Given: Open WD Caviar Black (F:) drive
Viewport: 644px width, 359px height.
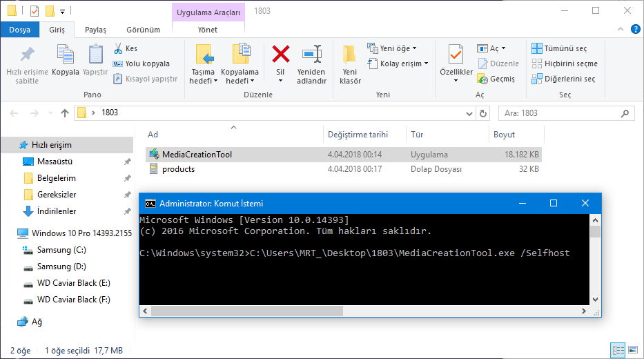Looking at the screenshot, I should point(67,300).
